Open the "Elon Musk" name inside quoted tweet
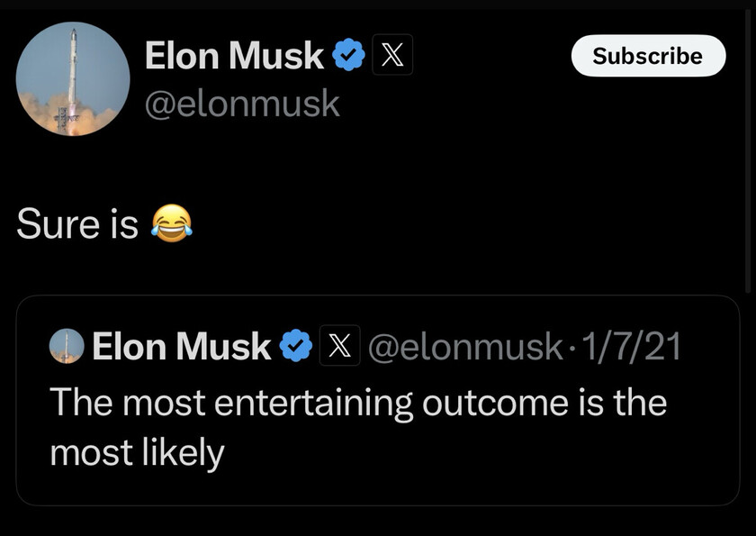 (x=181, y=346)
